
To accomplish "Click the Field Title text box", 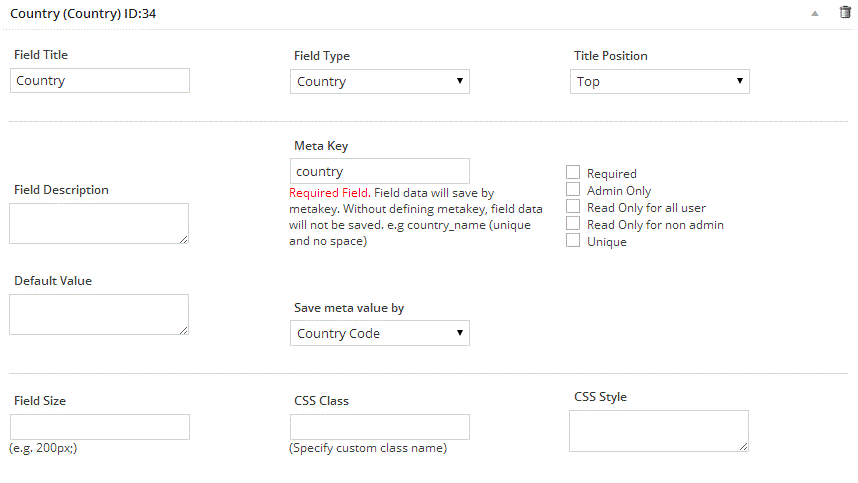I will pyautogui.click(x=100, y=80).
